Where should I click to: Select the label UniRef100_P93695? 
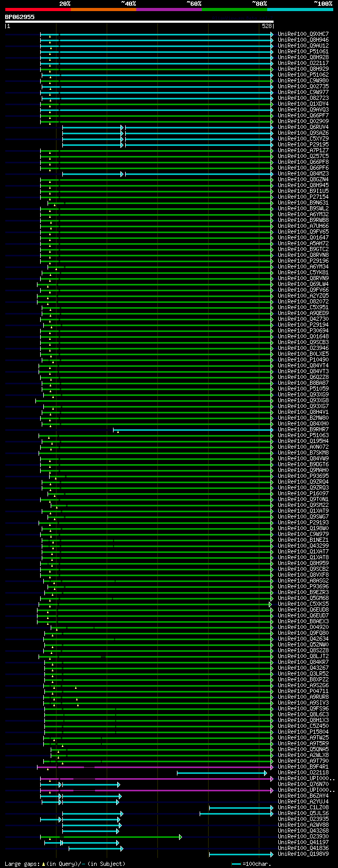(x=303, y=476)
